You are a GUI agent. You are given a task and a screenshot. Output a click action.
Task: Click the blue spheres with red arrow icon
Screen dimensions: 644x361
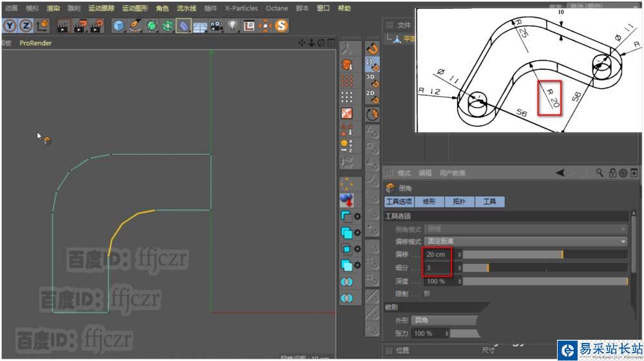(x=346, y=200)
